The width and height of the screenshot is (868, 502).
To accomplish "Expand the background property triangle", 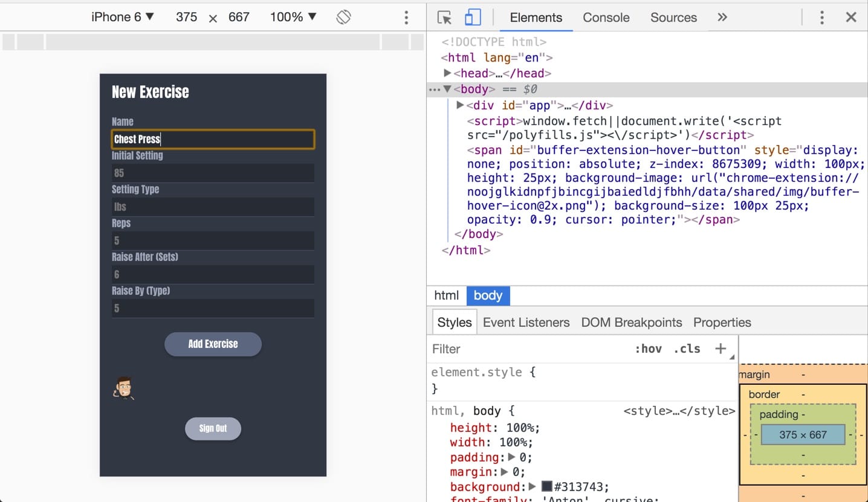I will 533,486.
